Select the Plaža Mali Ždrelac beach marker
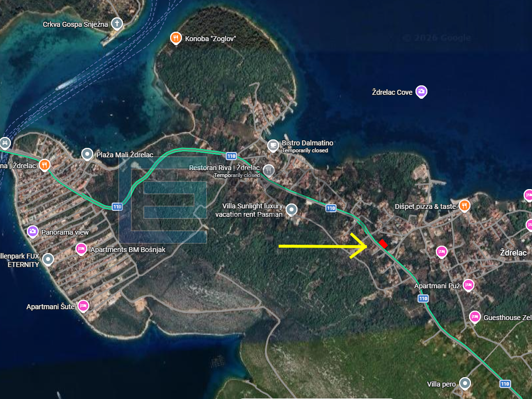Viewport: 532px width, 399px height. pyautogui.click(x=88, y=153)
